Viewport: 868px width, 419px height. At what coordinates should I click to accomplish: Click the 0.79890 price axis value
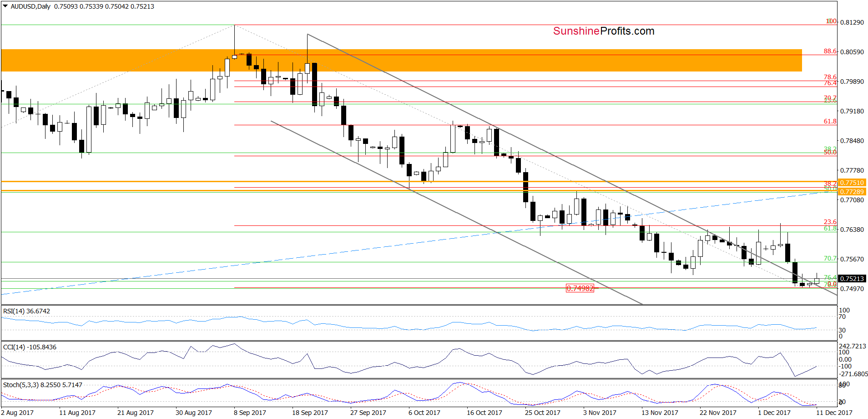pyautogui.click(x=852, y=82)
